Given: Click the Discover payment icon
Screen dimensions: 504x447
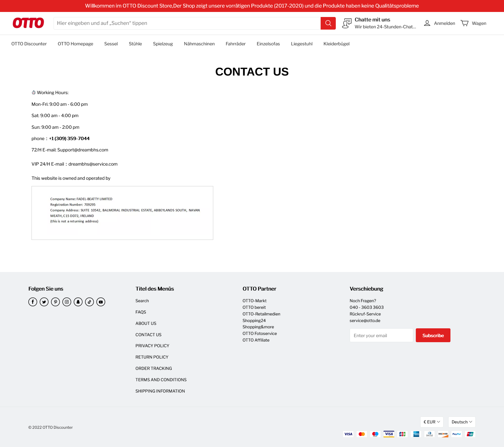Looking at the screenshot, I should click(443, 434).
